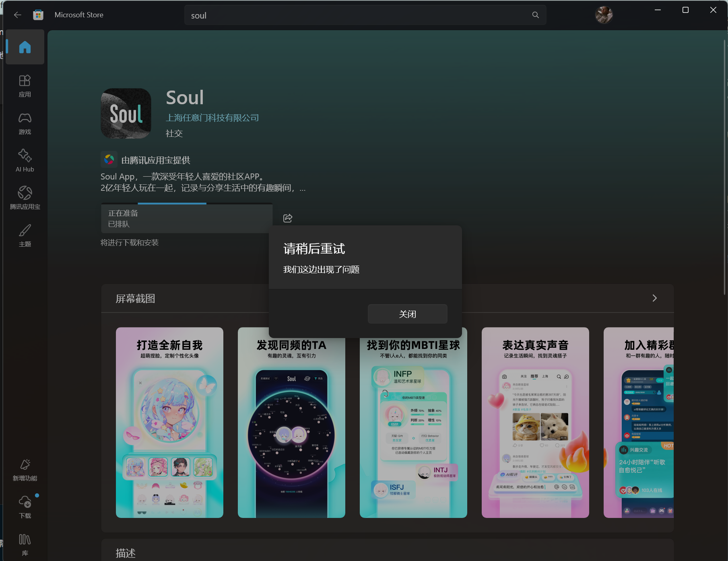This screenshot has height=561, width=728.
Task: Open the 打造全新自我 screenshot
Action: [x=169, y=423]
